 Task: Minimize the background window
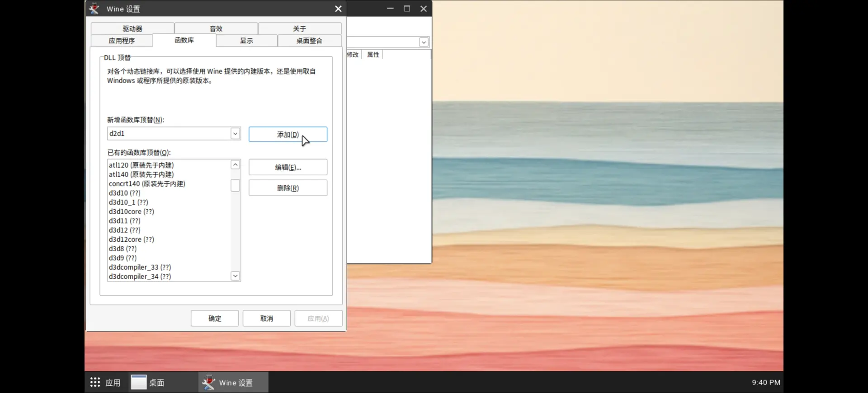[390, 9]
